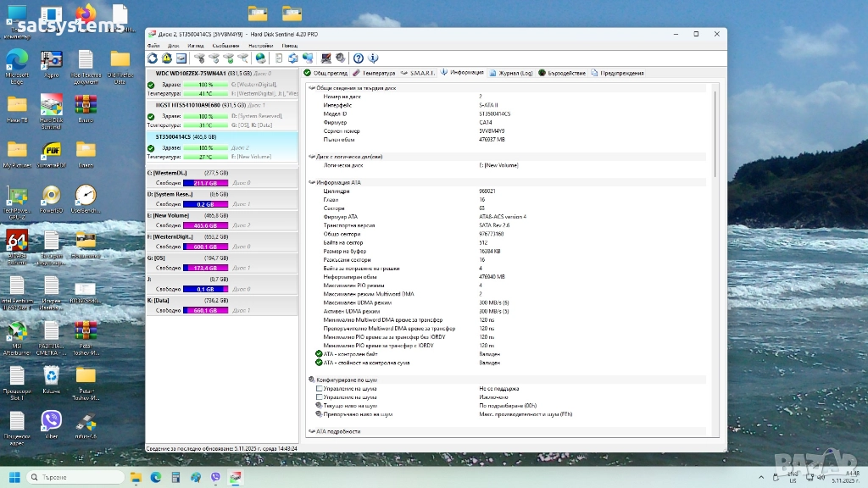
Task: Collapse 'Общи сведения за твърдия диск' section
Action: click(x=312, y=87)
